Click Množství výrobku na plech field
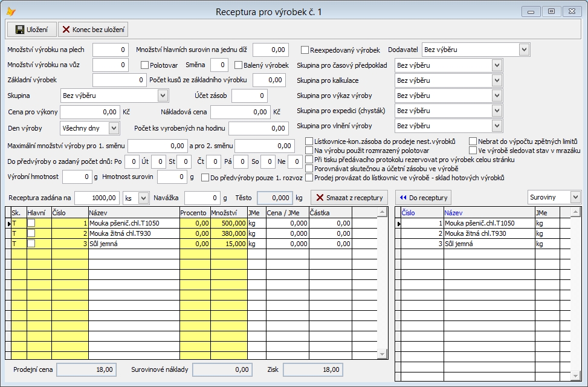This screenshot has width=588, height=387. (110, 50)
